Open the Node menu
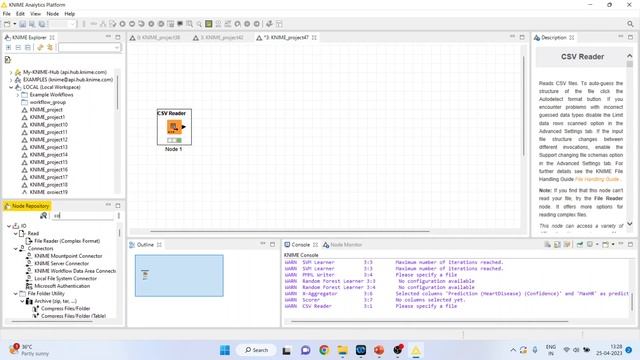The height and width of the screenshot is (360, 640). 52,13
